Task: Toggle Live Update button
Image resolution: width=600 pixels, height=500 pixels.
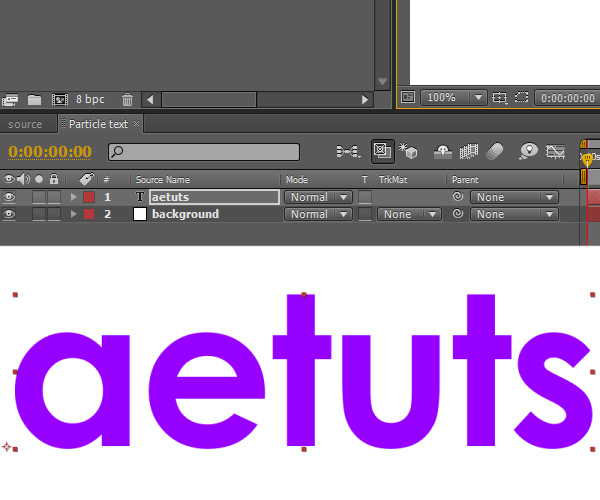Action: pos(383,151)
